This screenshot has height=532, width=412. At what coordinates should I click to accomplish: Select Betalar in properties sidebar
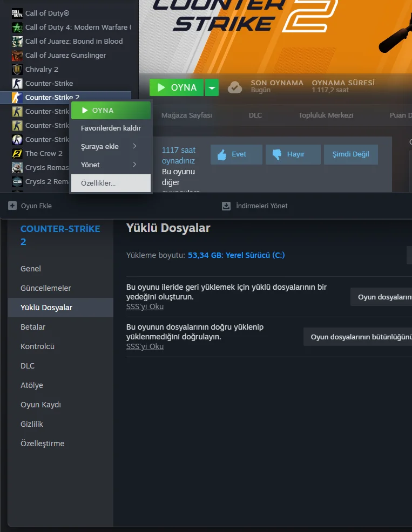click(x=60, y=327)
